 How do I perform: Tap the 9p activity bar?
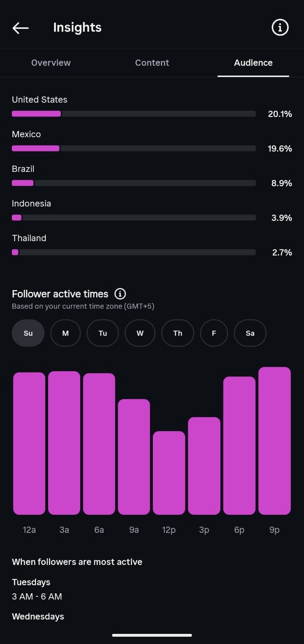click(274, 441)
